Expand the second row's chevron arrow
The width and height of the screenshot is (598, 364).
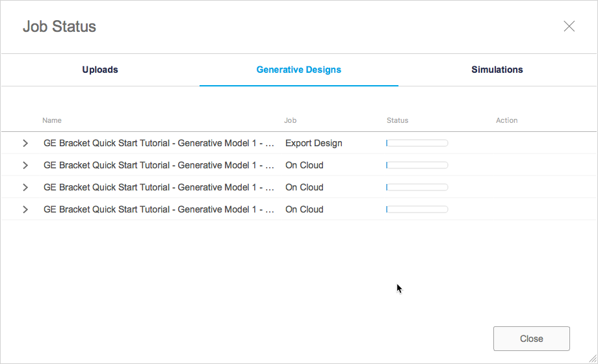pos(25,165)
